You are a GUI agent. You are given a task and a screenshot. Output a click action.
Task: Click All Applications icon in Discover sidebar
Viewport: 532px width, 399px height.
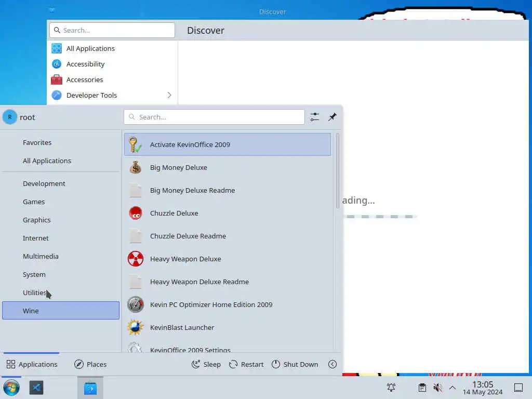pos(57,48)
